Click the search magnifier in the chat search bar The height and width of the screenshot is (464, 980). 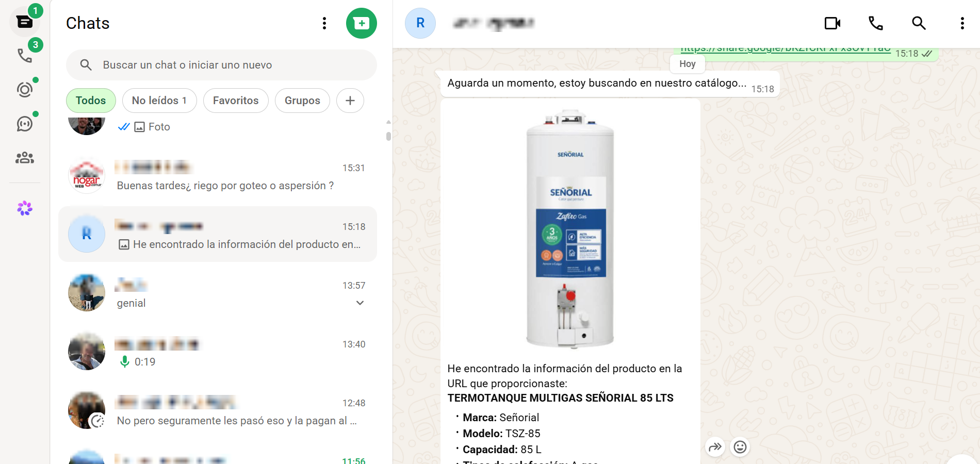(86, 65)
